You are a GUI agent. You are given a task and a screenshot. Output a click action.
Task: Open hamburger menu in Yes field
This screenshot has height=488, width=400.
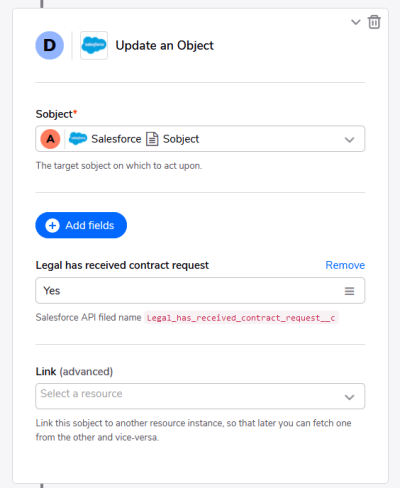[349, 291]
